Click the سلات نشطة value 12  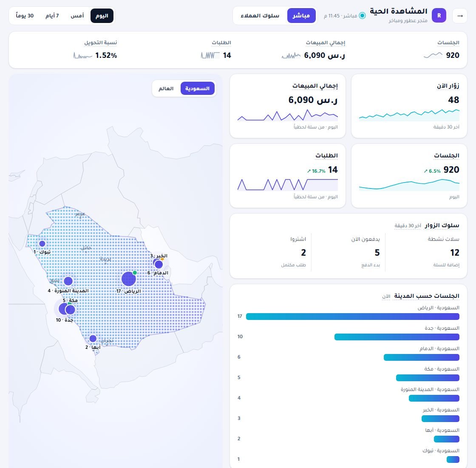(x=454, y=253)
